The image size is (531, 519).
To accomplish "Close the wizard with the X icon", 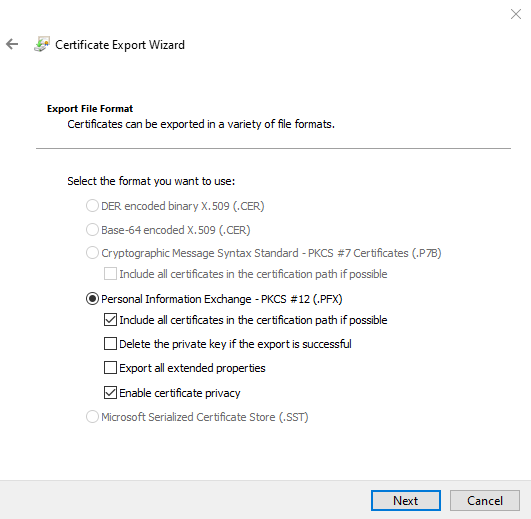I will (516, 14).
